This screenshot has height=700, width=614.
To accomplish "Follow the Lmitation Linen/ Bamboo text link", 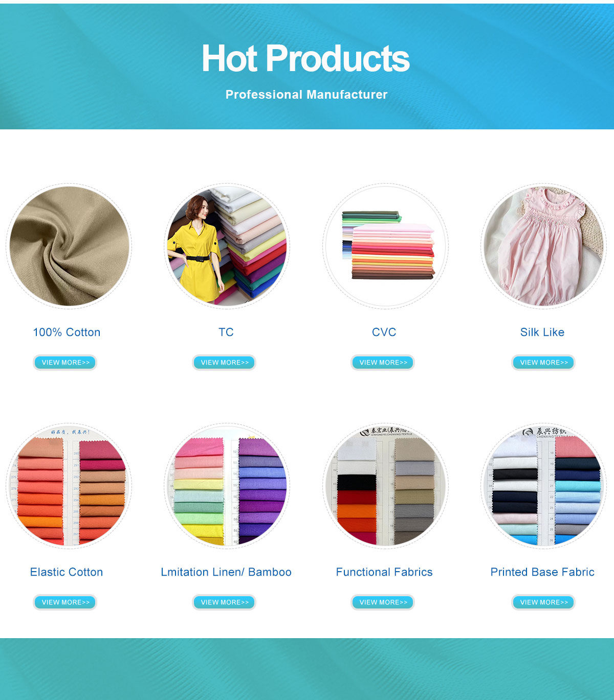I will (x=226, y=572).
